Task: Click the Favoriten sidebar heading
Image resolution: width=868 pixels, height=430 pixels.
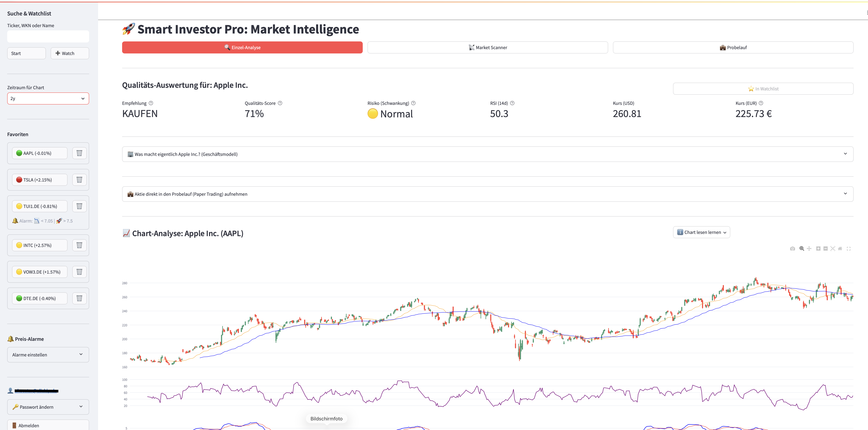Action: 18,134
